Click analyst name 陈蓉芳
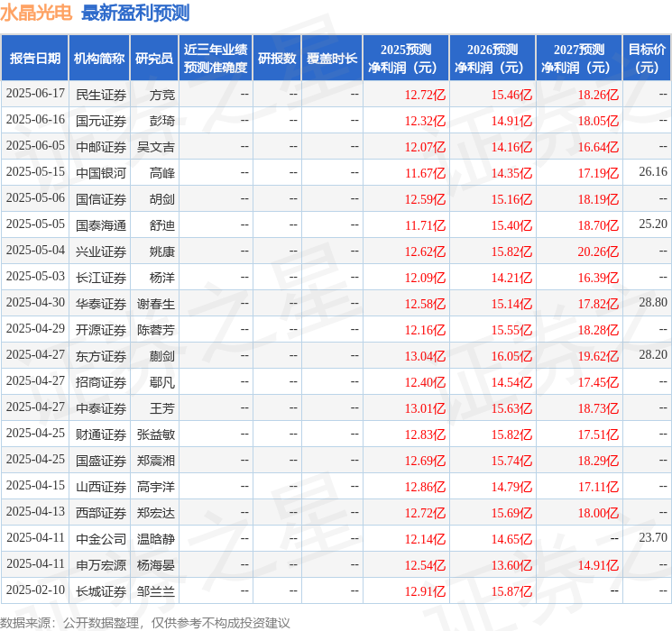The height and width of the screenshot is (631, 672). point(155,330)
